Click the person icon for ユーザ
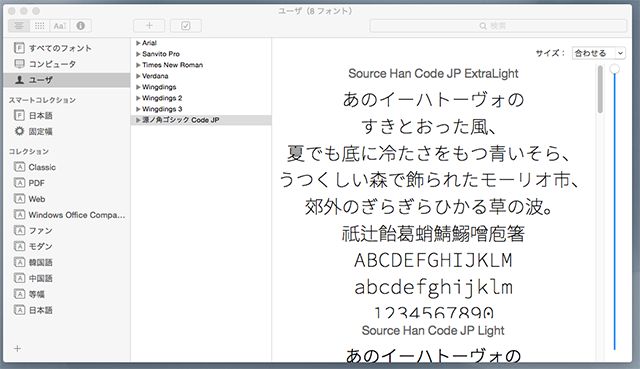This screenshot has height=369, width=640. coord(19,80)
